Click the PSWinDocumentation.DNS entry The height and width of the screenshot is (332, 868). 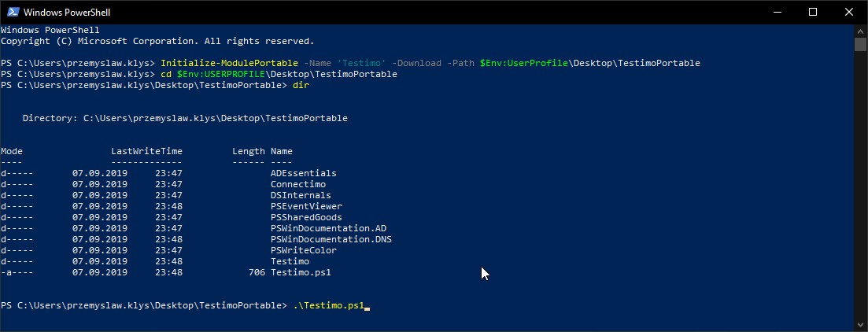[x=331, y=239]
